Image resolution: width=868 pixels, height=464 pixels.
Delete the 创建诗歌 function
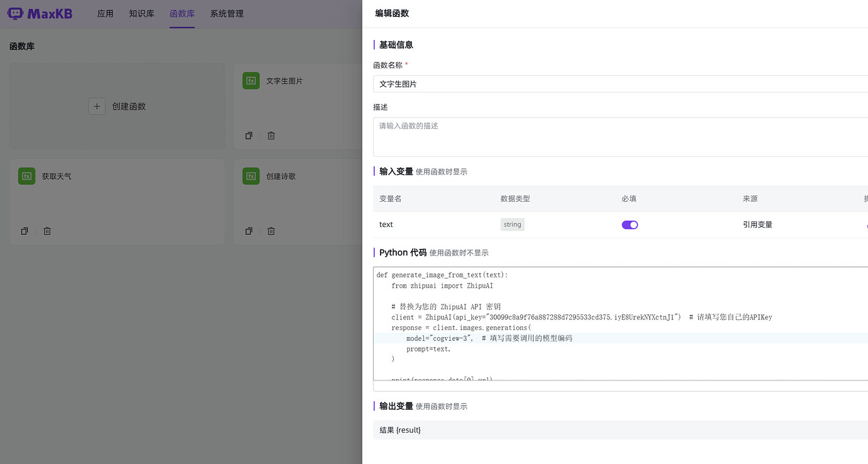coord(271,231)
